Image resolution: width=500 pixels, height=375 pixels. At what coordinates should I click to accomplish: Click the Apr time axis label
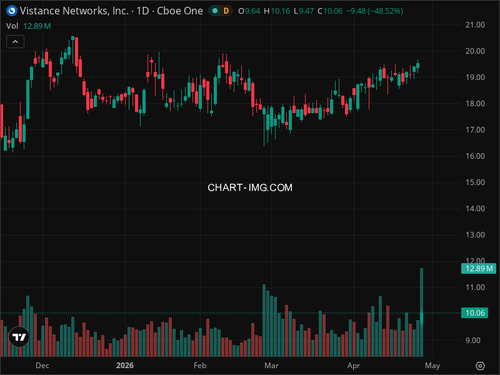(x=353, y=366)
